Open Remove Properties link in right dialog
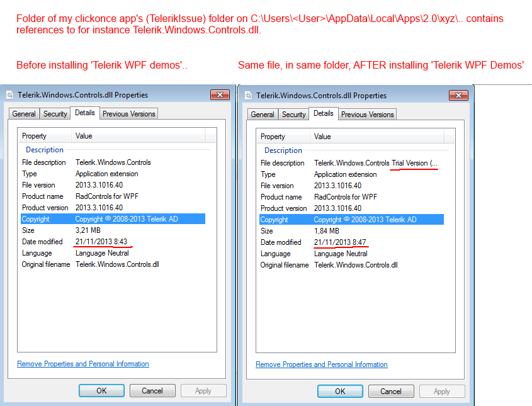This screenshot has height=406, width=532. (322, 364)
